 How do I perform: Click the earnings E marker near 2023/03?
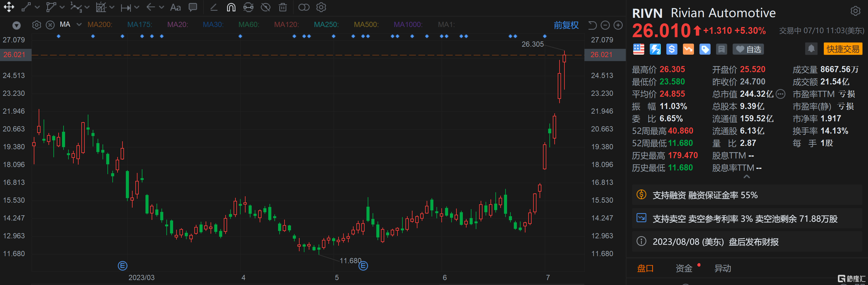tap(123, 266)
